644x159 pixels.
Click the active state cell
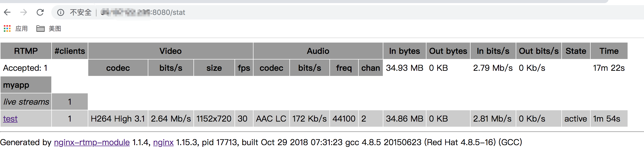point(575,119)
